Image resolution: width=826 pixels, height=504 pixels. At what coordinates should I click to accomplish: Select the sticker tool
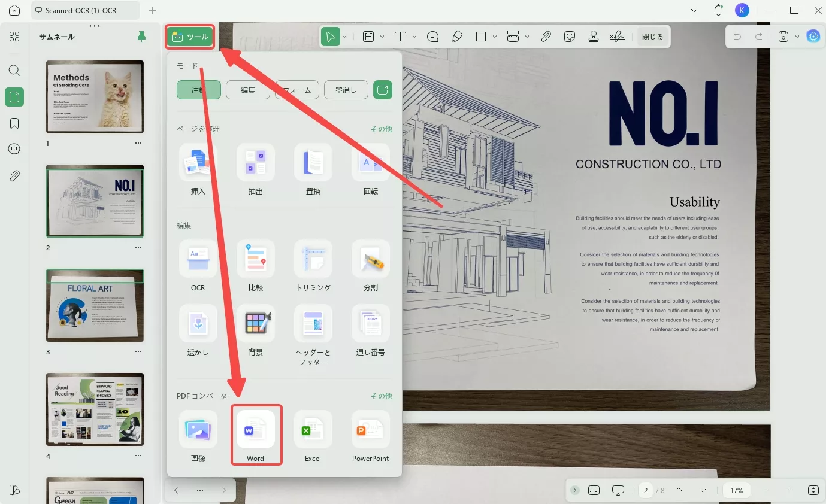tap(570, 37)
